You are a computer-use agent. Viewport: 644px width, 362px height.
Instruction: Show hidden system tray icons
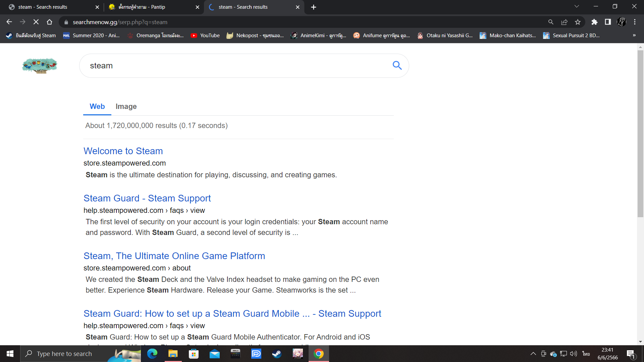pyautogui.click(x=533, y=354)
